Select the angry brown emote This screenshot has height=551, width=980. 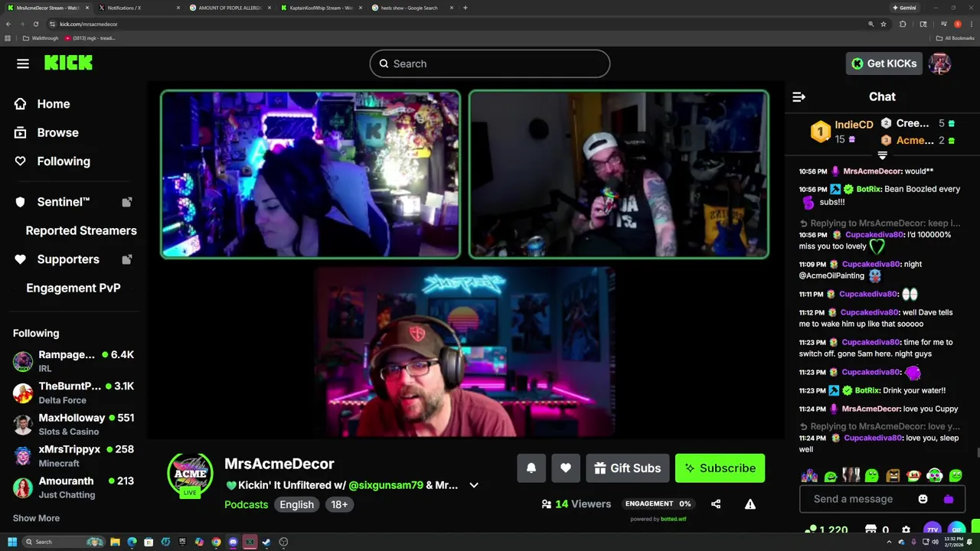pyautogui.click(x=893, y=475)
